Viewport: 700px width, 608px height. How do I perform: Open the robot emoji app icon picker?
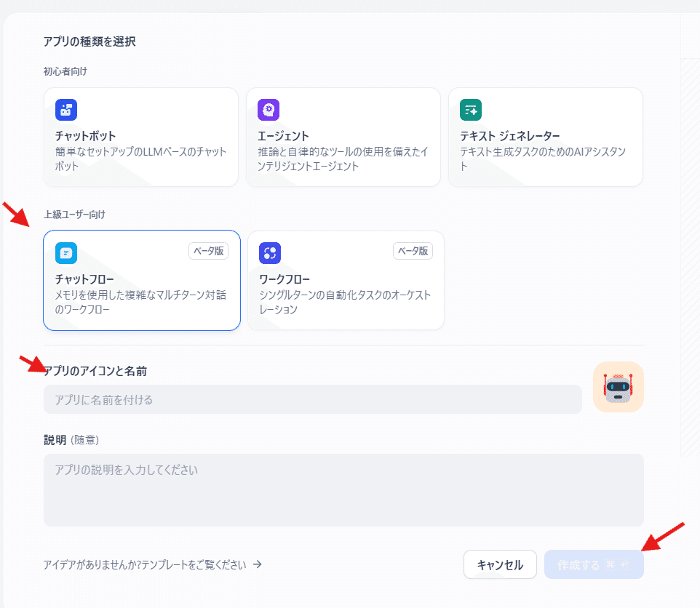[618, 387]
